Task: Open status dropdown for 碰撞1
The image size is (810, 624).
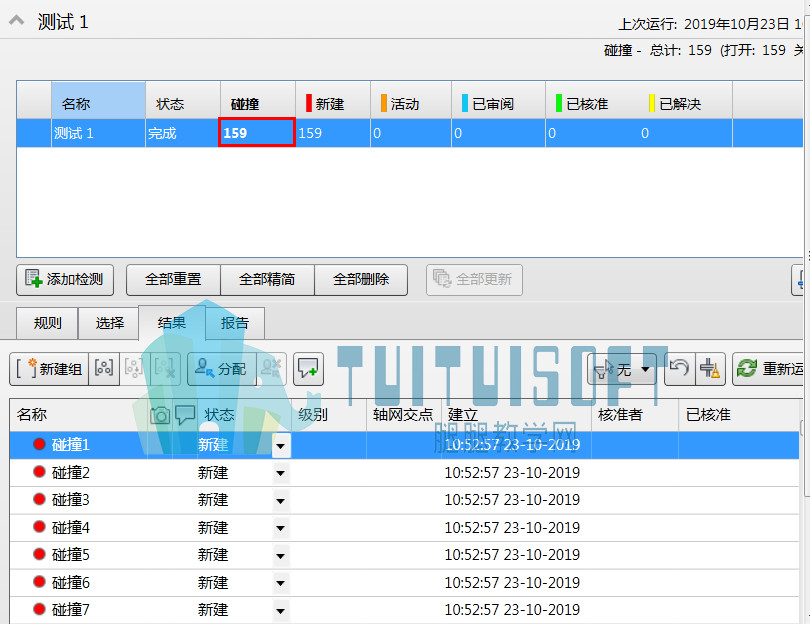Action: pos(281,446)
